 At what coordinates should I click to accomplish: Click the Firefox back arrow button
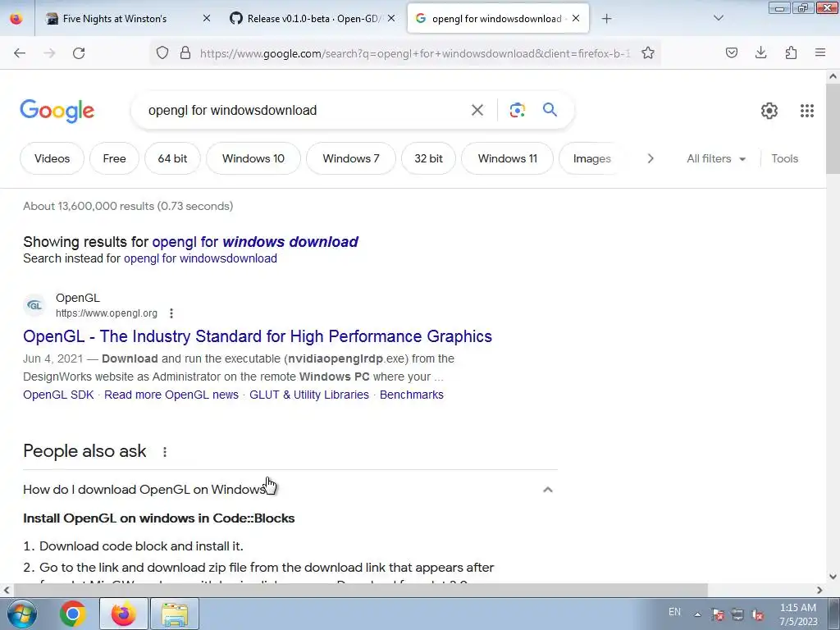(x=20, y=53)
